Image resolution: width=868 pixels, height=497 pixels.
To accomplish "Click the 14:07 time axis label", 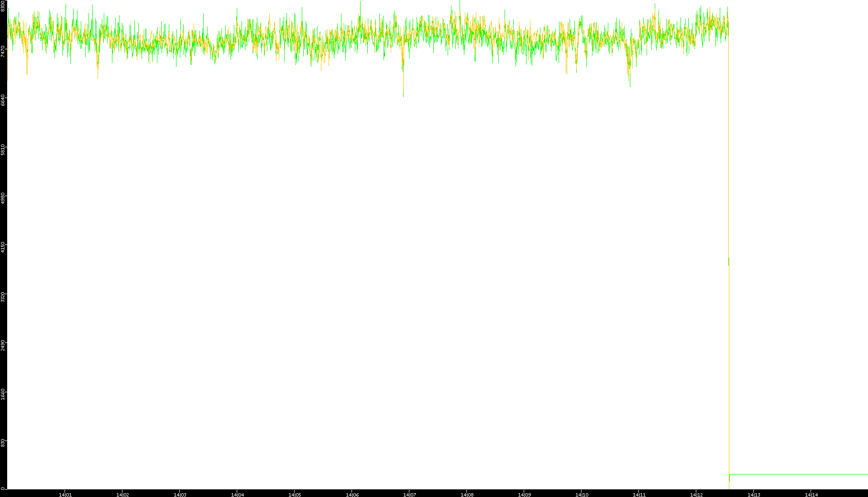I will [x=409, y=495].
